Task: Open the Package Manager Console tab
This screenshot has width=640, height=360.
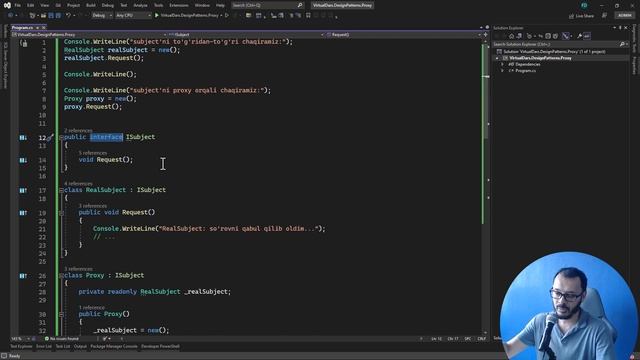Action: pos(114,347)
